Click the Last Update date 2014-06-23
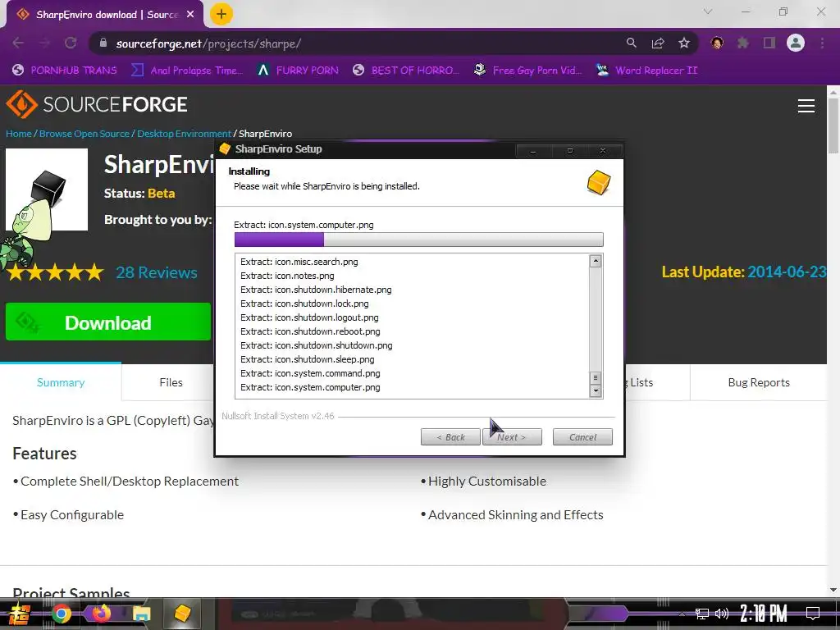 [x=787, y=272]
